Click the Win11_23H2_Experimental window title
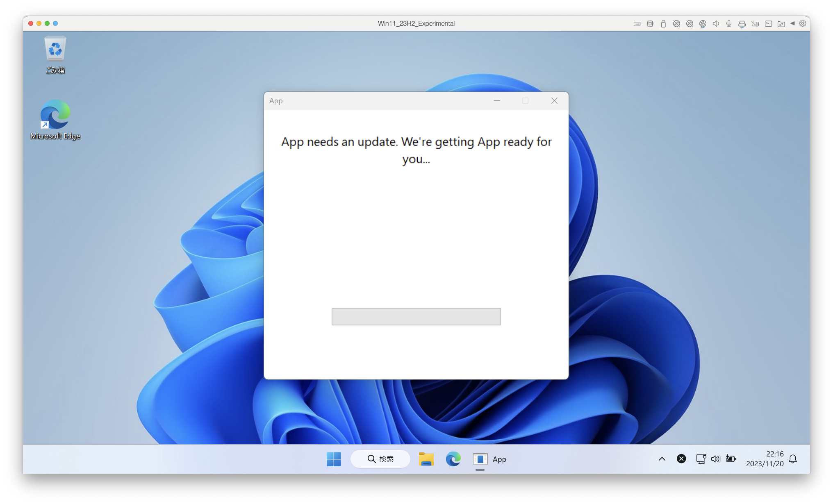The image size is (833, 504). point(416,23)
